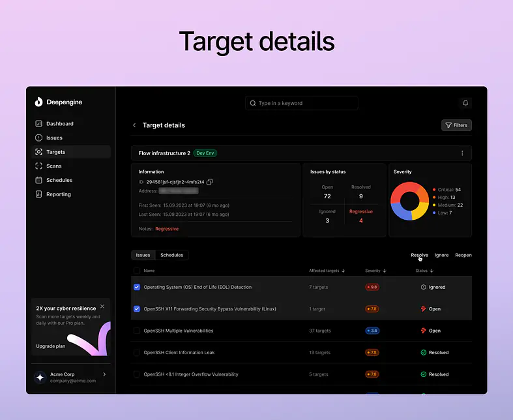Viewport: 513px width, 420px height.
Task: Click the Dashboard chart icon
Action: [38, 124]
